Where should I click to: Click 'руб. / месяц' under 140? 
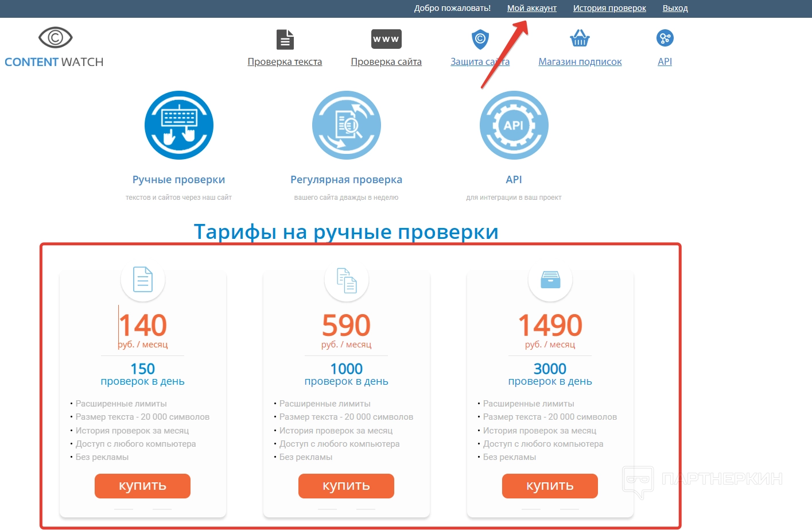pos(143,345)
